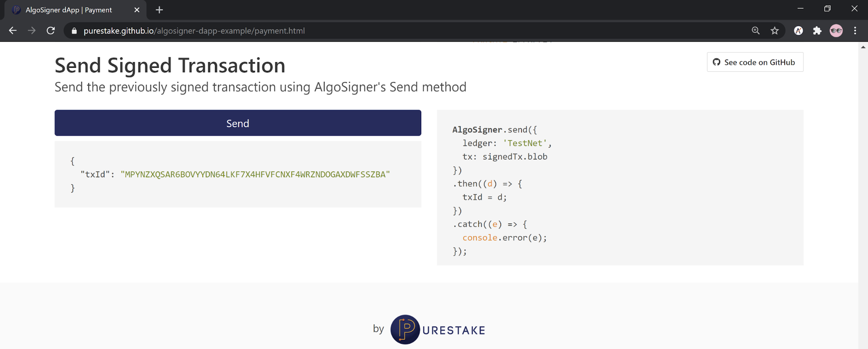868x349 pixels.
Task: Open Chrome's three-dot menu
Action: click(x=855, y=30)
